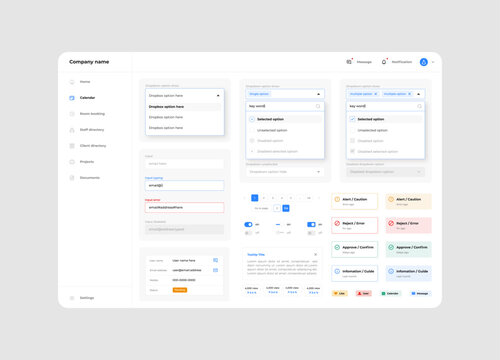Collapse the first open dropdown arrow
The image size is (500, 360).
[218, 96]
